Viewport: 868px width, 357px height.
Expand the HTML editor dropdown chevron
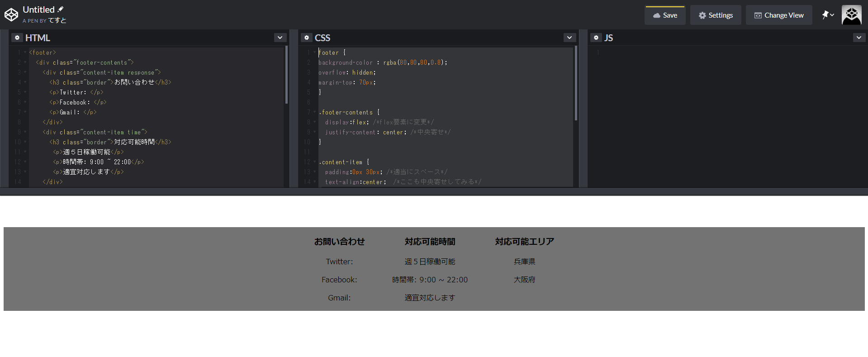pos(280,38)
